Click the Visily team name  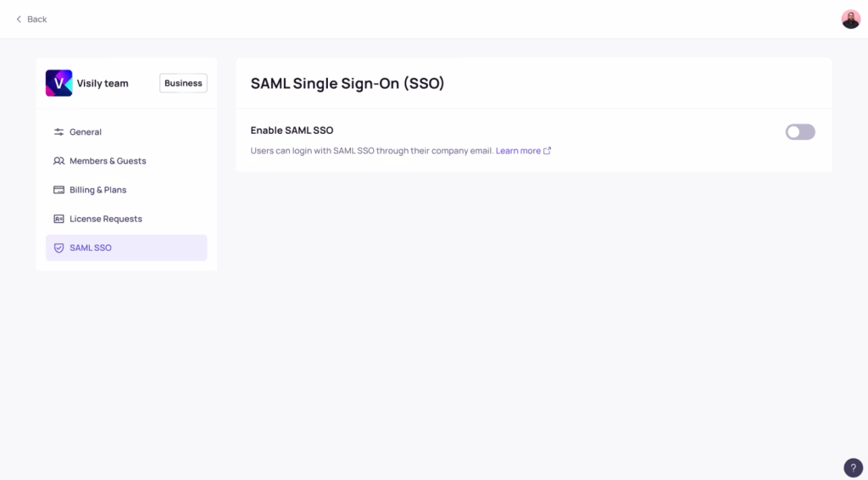tap(103, 83)
